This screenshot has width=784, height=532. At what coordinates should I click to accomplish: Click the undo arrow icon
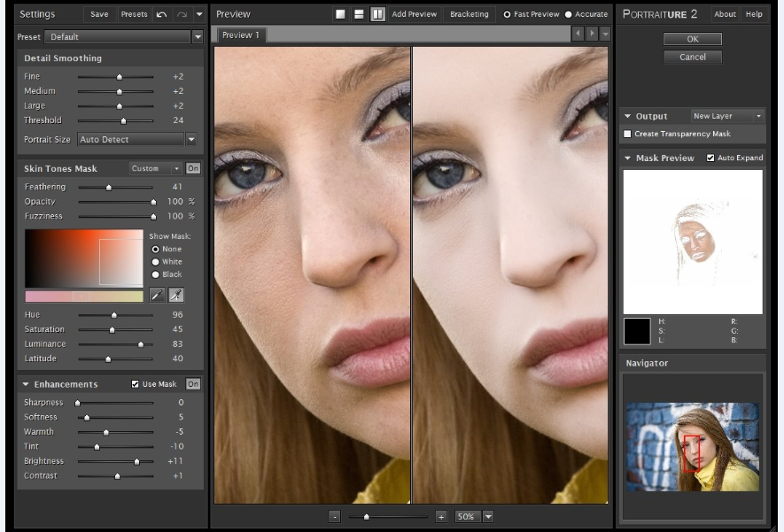161,14
